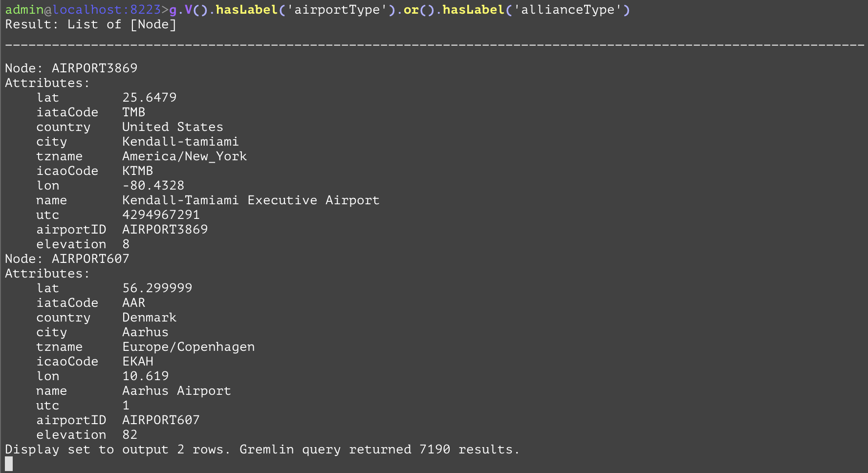This screenshot has width=868, height=473.
Task: Click the KTMB icaoCode value
Action: (x=137, y=171)
